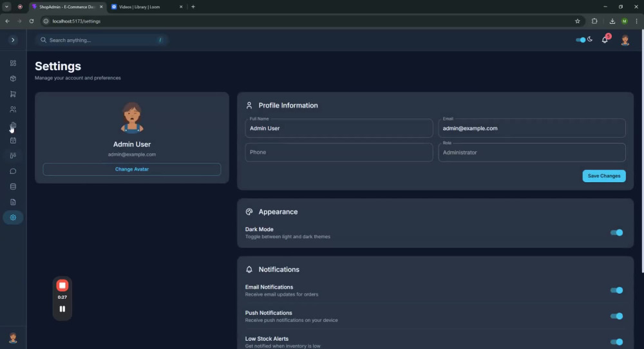Click the admin@example.com text under avatar
The height and width of the screenshot is (349, 644).
tap(132, 155)
